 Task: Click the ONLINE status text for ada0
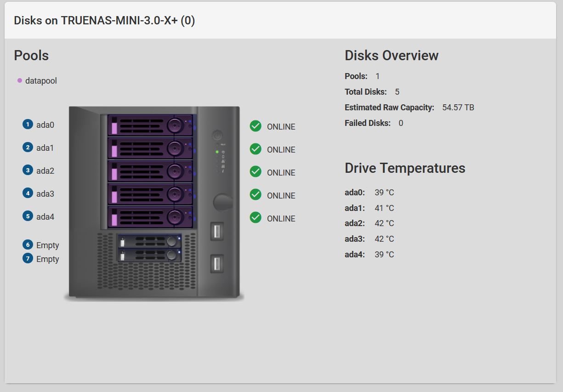click(x=281, y=127)
